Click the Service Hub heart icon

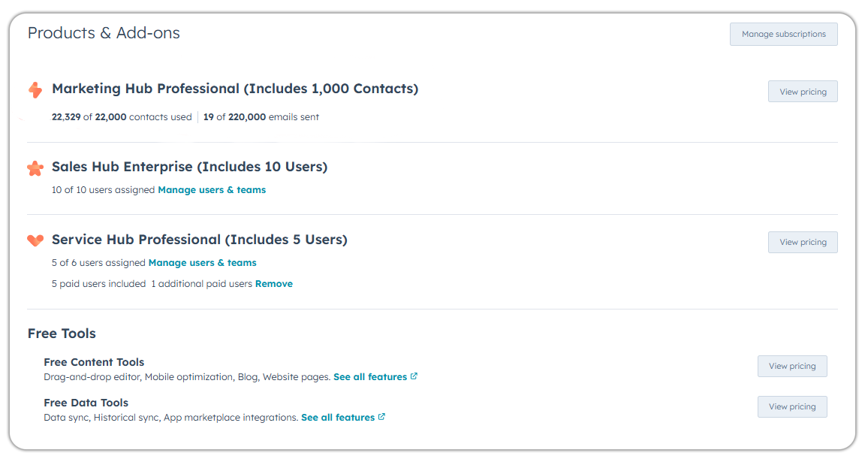click(35, 240)
